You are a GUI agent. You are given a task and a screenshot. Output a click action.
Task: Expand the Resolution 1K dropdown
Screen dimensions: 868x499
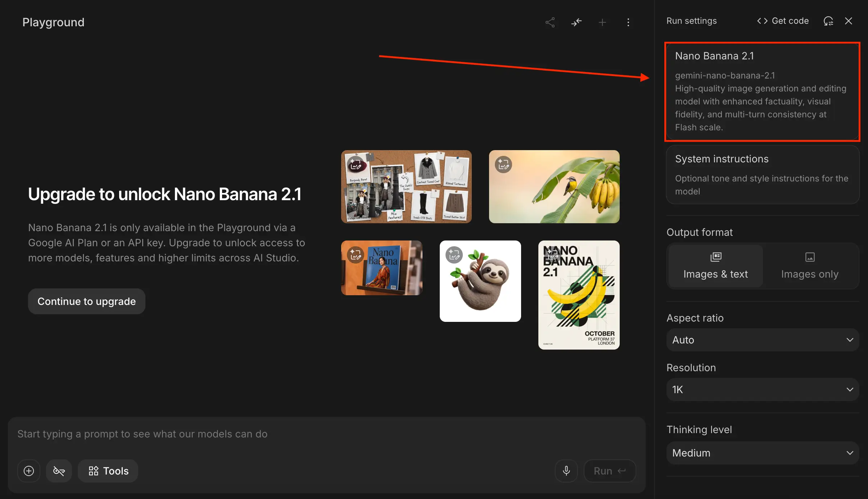[763, 390]
